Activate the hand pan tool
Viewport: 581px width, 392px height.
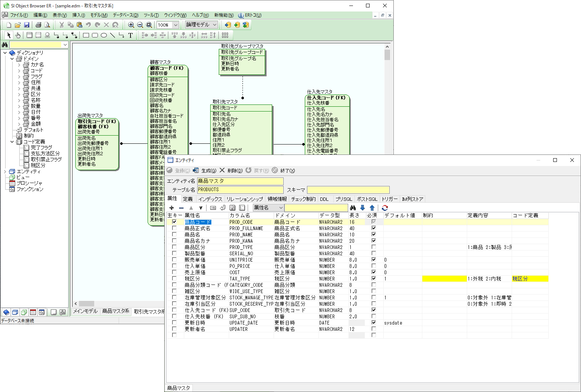[x=17, y=35]
